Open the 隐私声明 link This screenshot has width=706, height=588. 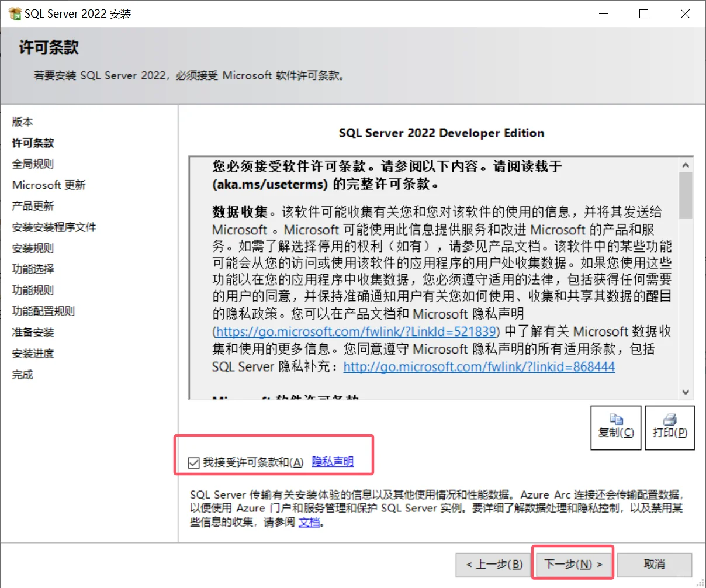coord(333,462)
